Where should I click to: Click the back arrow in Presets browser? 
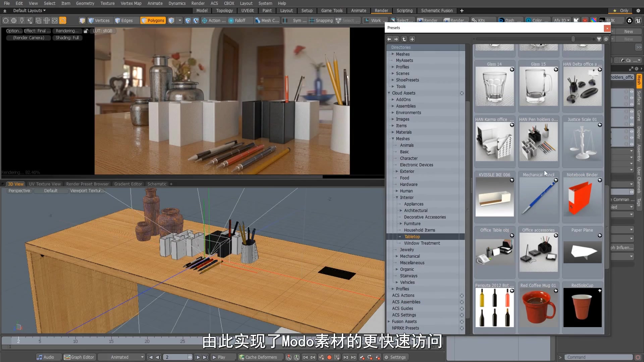pos(389,39)
